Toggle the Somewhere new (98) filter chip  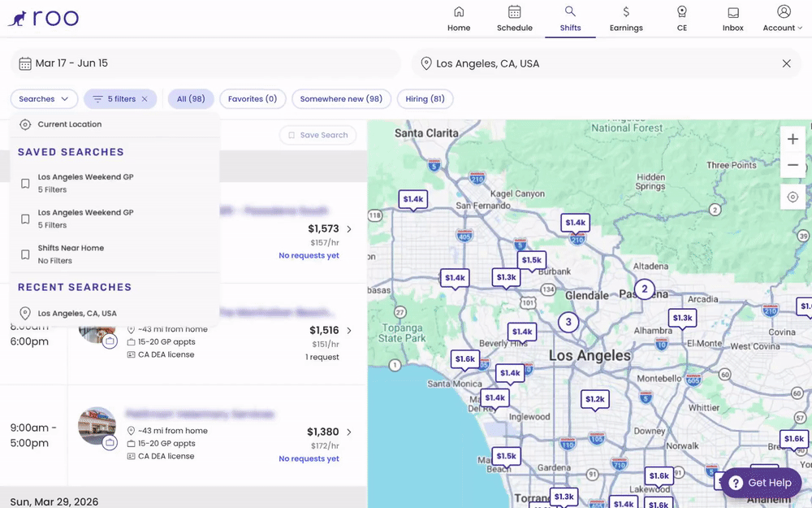[341, 99]
